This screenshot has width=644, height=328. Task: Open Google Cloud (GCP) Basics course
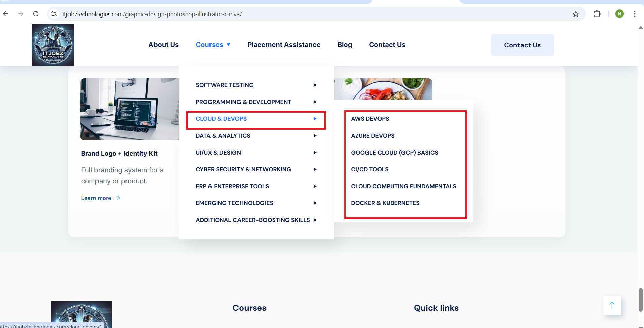pos(394,153)
